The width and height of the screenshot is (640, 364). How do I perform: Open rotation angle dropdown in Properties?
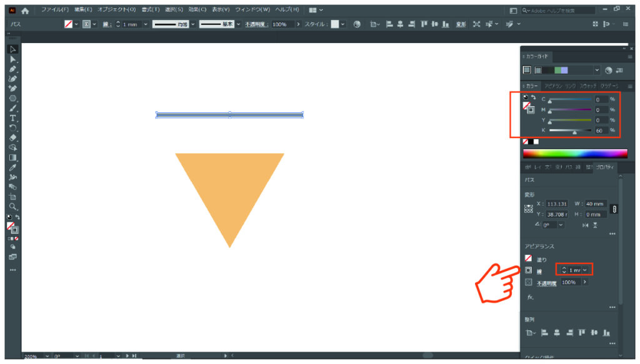pyautogui.click(x=561, y=225)
